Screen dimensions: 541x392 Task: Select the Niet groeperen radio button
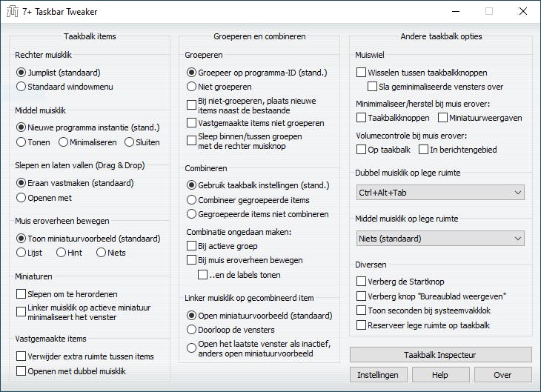pos(192,87)
